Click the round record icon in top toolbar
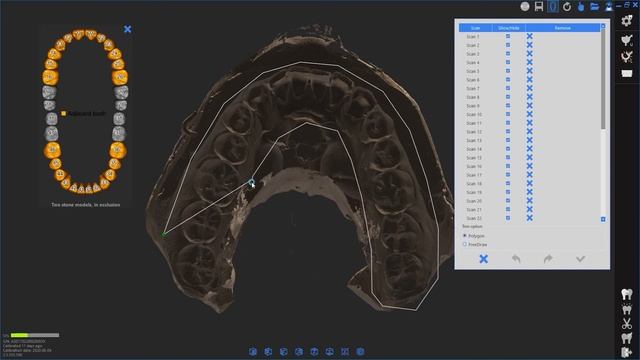The height and width of the screenshot is (360, 640). (x=525, y=6)
